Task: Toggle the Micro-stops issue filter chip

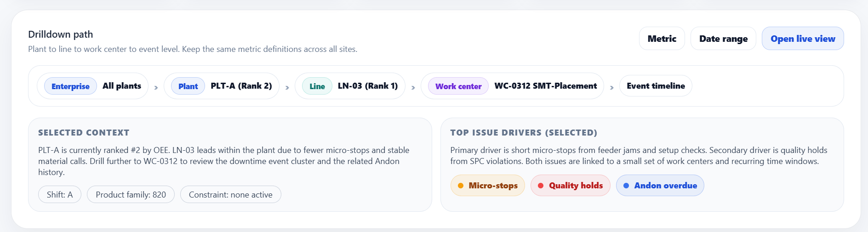Action: 488,186
